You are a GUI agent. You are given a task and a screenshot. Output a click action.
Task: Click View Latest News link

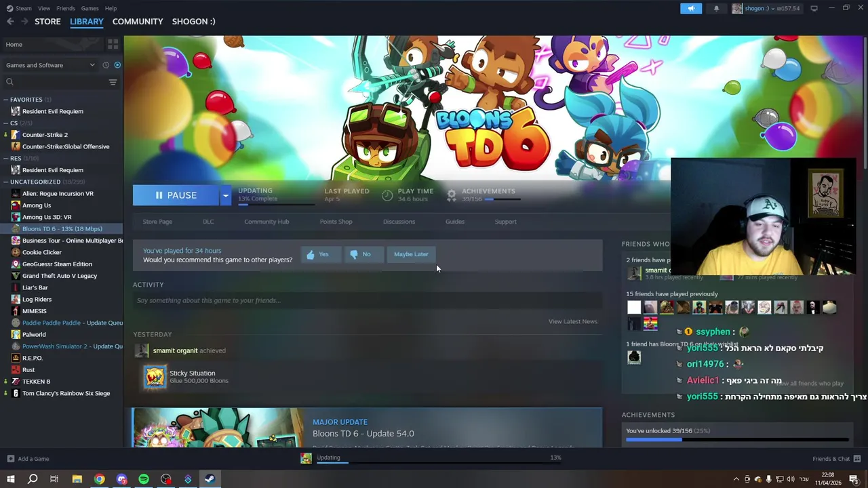(573, 321)
